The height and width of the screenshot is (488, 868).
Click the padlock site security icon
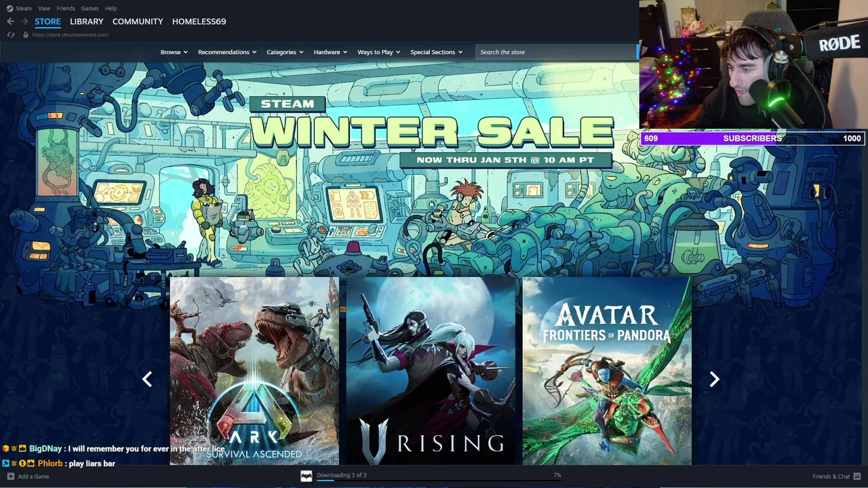[x=26, y=35]
